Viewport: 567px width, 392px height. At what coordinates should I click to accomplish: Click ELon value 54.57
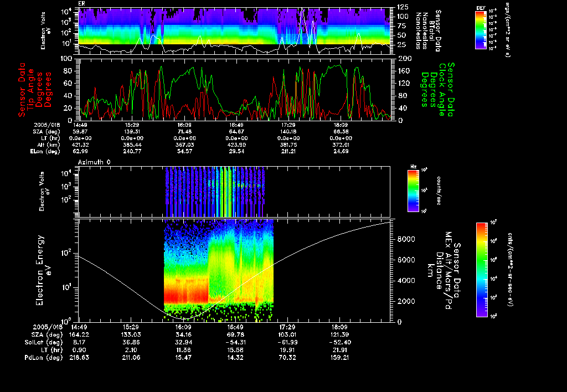pos(184,151)
